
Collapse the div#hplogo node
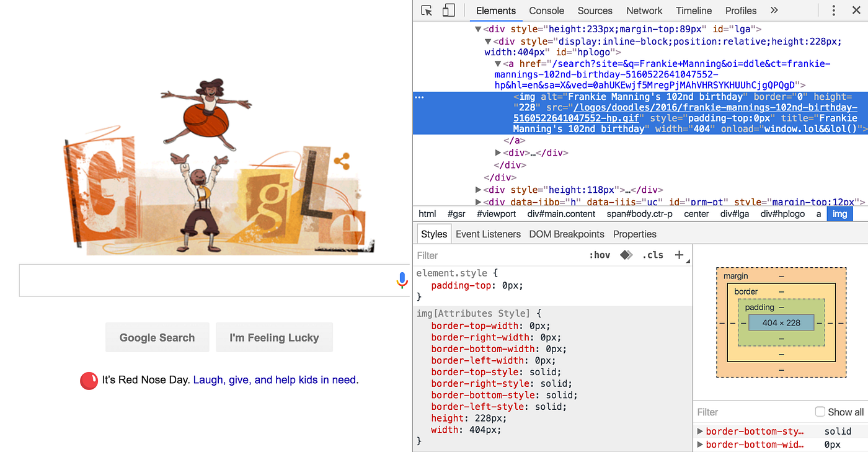(x=488, y=42)
